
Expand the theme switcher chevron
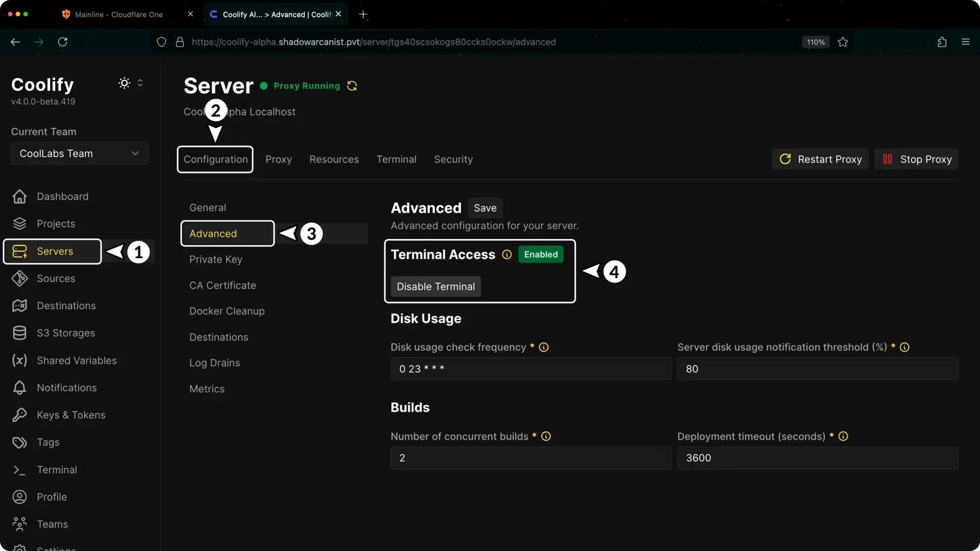pyautogui.click(x=141, y=83)
